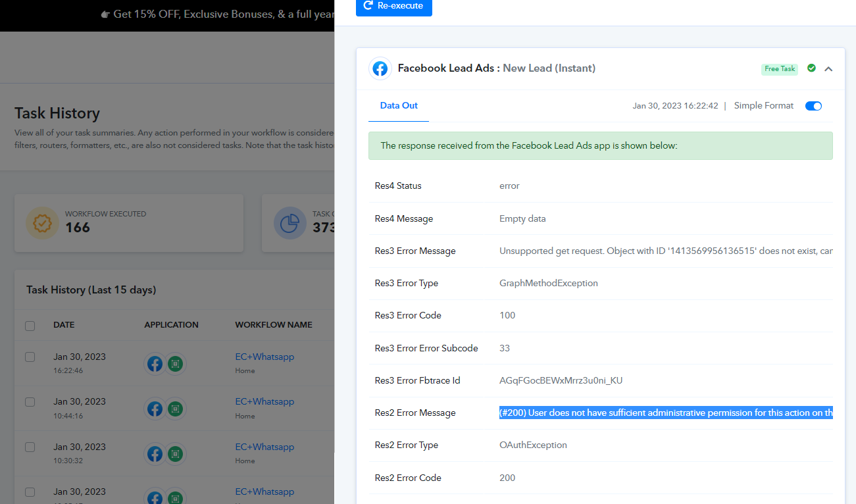Click the value 'GraphMethodException'

tap(549, 283)
